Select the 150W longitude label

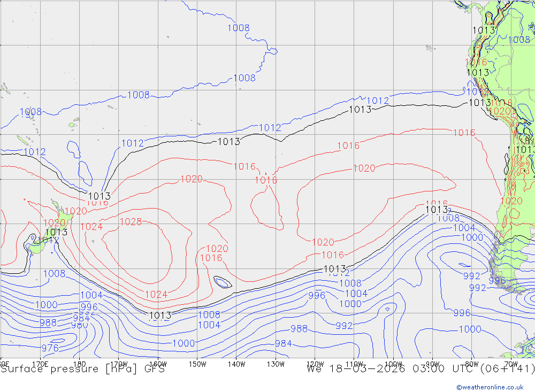(x=197, y=364)
